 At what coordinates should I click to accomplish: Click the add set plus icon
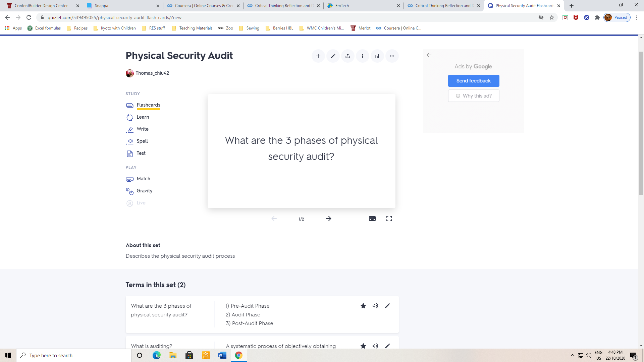click(318, 56)
